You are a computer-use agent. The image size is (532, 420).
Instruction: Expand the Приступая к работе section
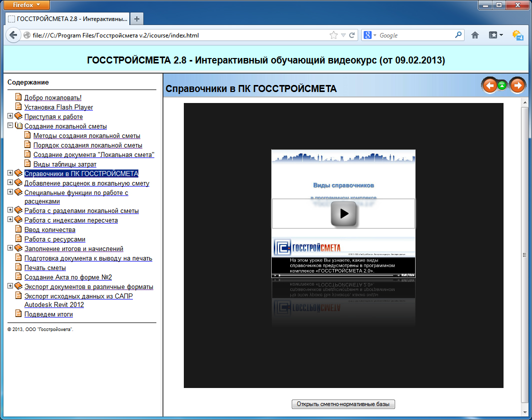click(x=10, y=116)
